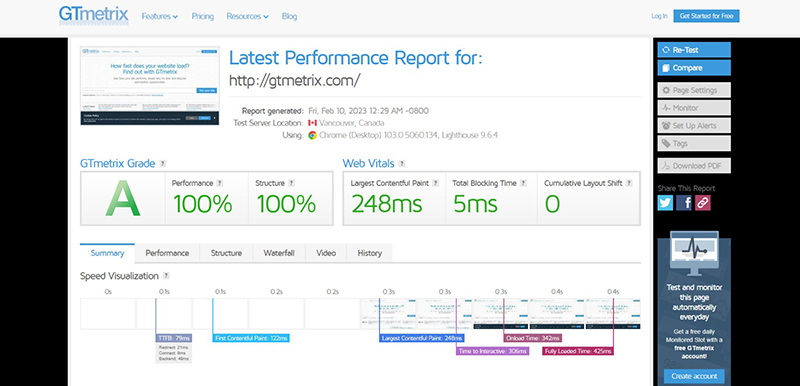Screen dimensions: 800x386
Task: Click the Canada flag icon
Action: click(313, 123)
